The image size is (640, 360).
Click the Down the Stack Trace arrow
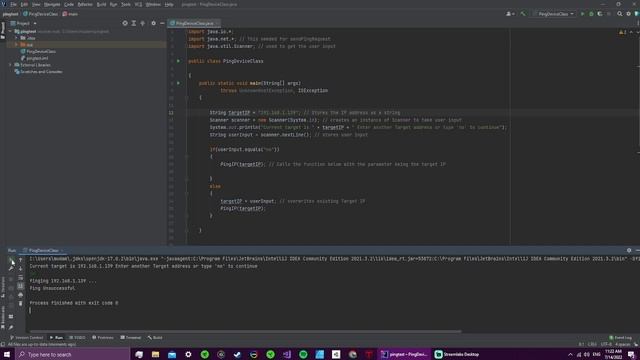point(20,268)
